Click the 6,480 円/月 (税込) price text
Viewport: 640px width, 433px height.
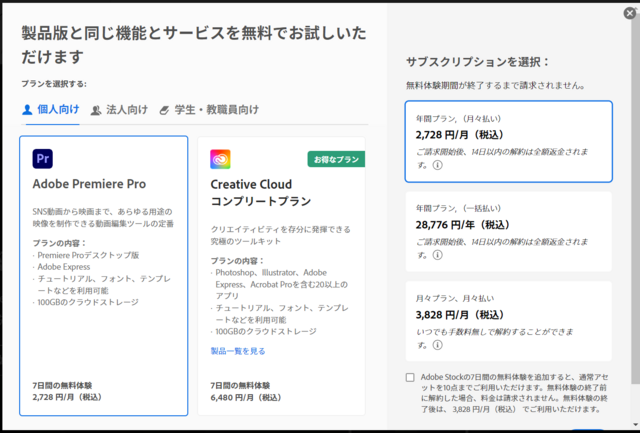[x=246, y=397]
